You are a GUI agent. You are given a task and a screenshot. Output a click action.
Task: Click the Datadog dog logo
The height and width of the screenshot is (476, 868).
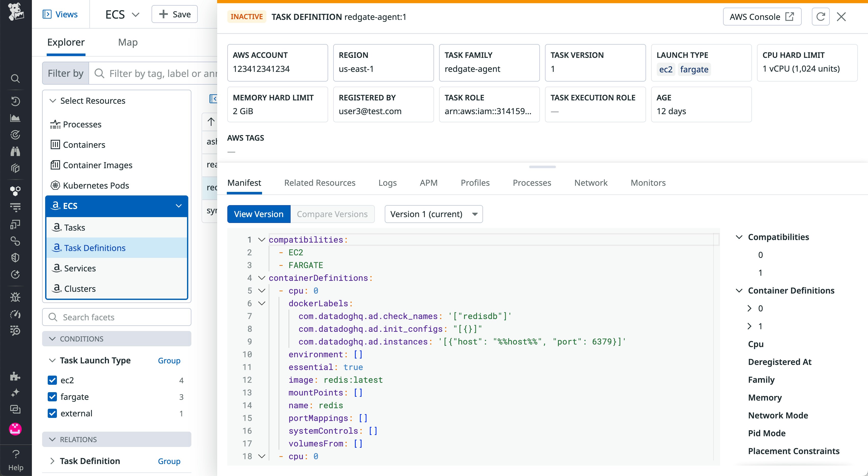click(x=16, y=13)
